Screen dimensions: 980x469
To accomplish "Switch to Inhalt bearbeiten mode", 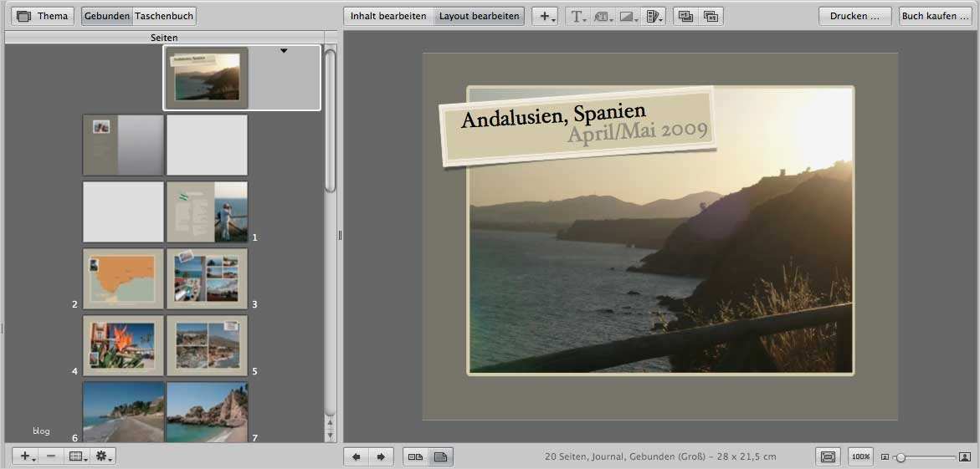I will [x=388, y=16].
